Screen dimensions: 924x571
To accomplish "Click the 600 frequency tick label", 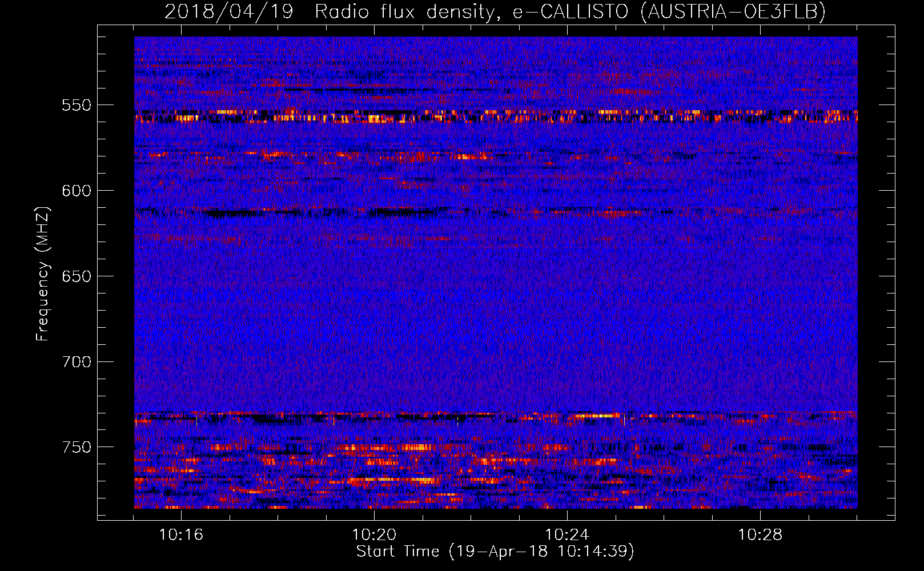I will (x=77, y=191).
